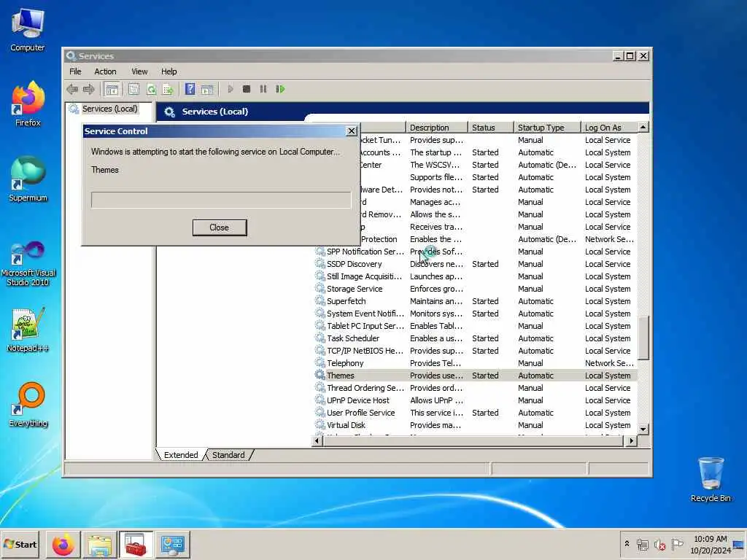This screenshot has height=560, width=747.
Task: Open Properties via toolbar icon
Action: (134, 89)
